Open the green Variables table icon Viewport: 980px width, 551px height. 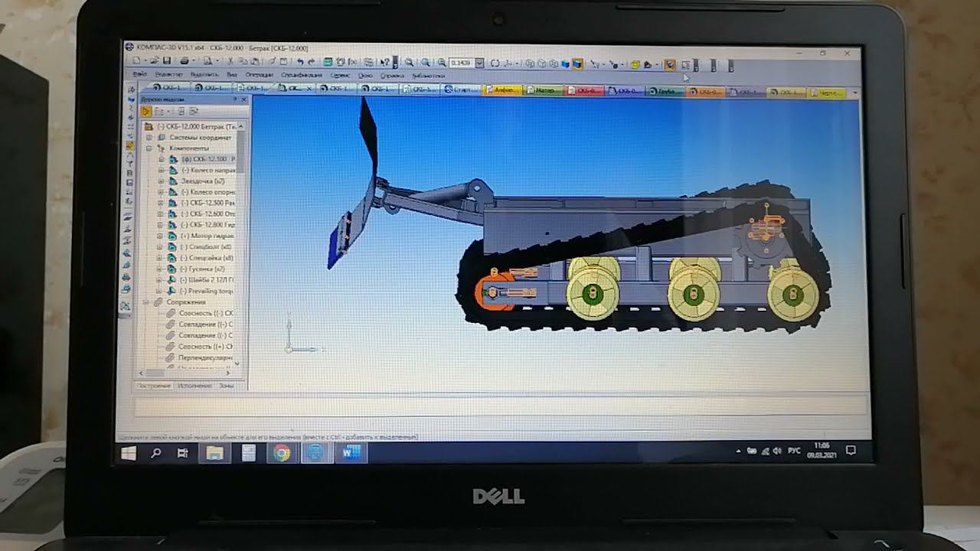click(x=327, y=62)
